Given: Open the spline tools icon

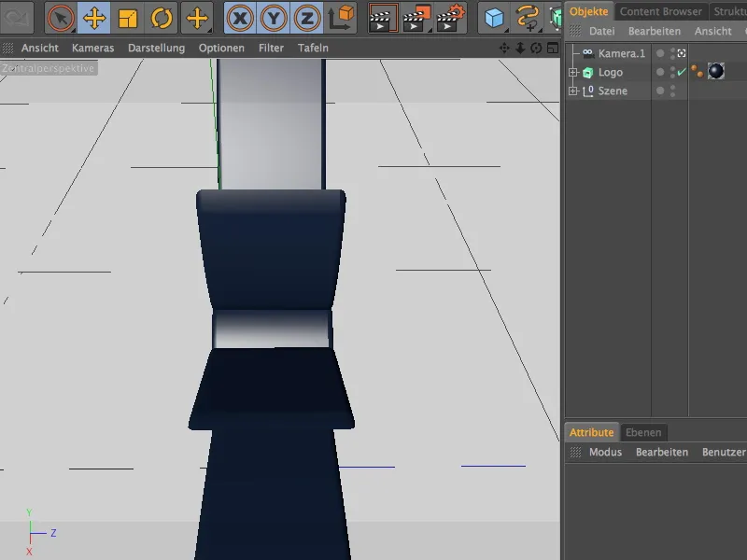Looking at the screenshot, I should click(528, 18).
